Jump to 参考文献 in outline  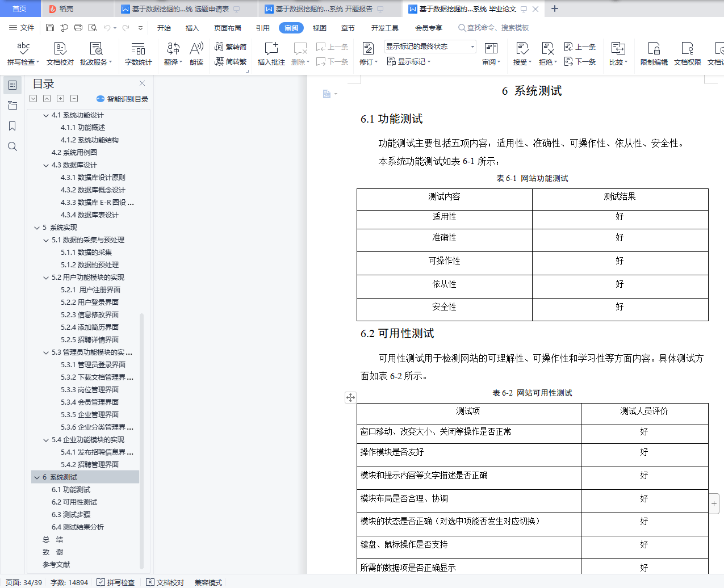[x=56, y=565]
